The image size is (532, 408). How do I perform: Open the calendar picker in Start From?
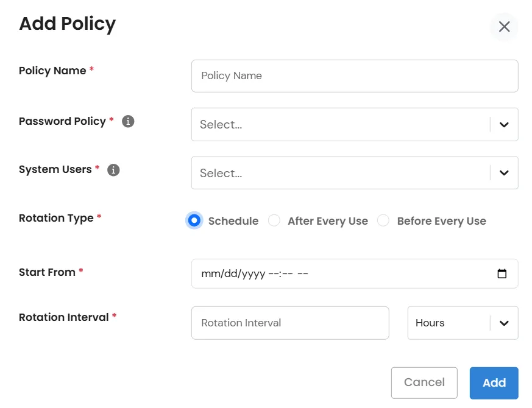(502, 273)
